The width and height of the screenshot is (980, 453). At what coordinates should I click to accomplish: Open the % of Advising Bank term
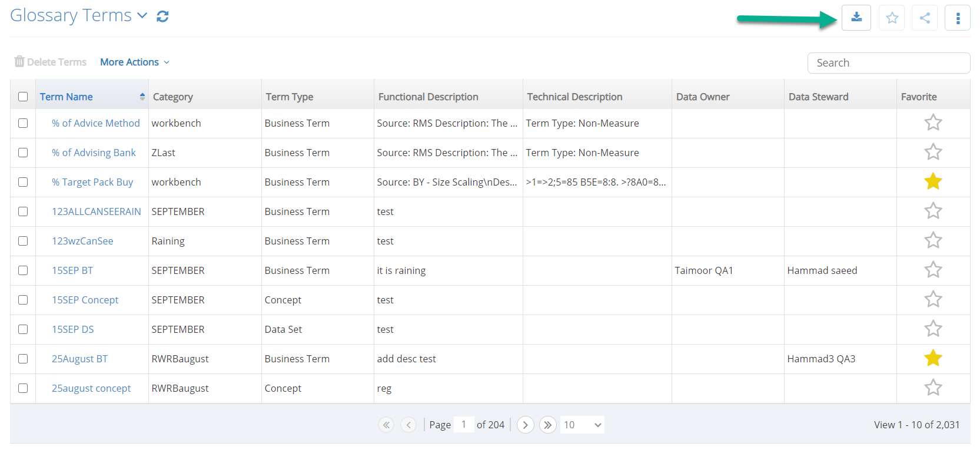(94, 153)
